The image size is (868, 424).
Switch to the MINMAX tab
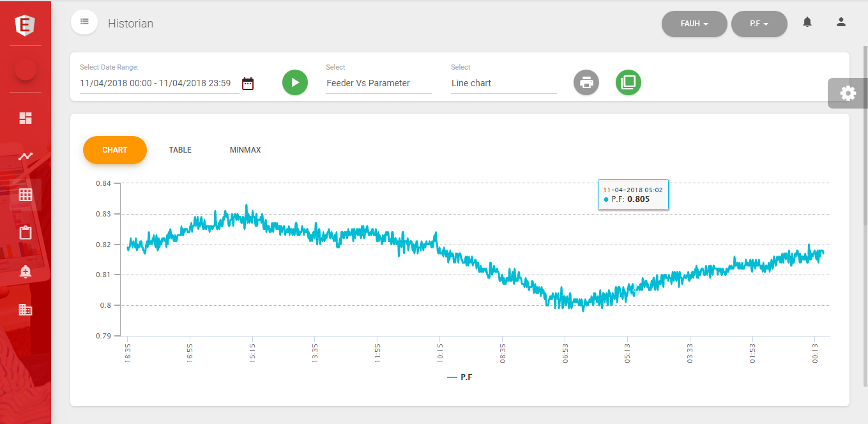click(245, 150)
